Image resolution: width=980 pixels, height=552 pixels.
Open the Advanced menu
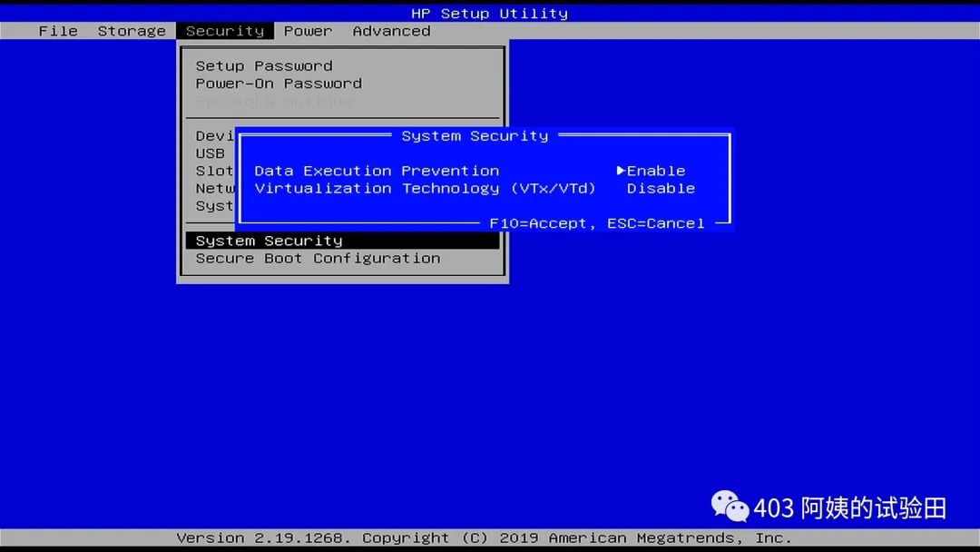391,31
